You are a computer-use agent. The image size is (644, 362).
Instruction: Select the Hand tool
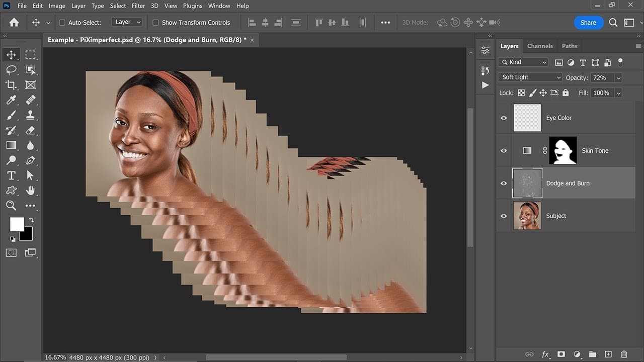[31, 191]
